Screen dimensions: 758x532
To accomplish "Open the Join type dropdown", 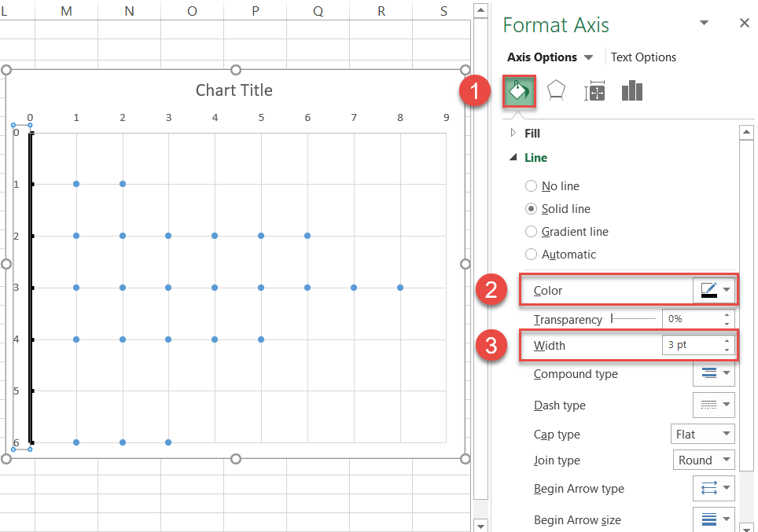I will pos(702,460).
